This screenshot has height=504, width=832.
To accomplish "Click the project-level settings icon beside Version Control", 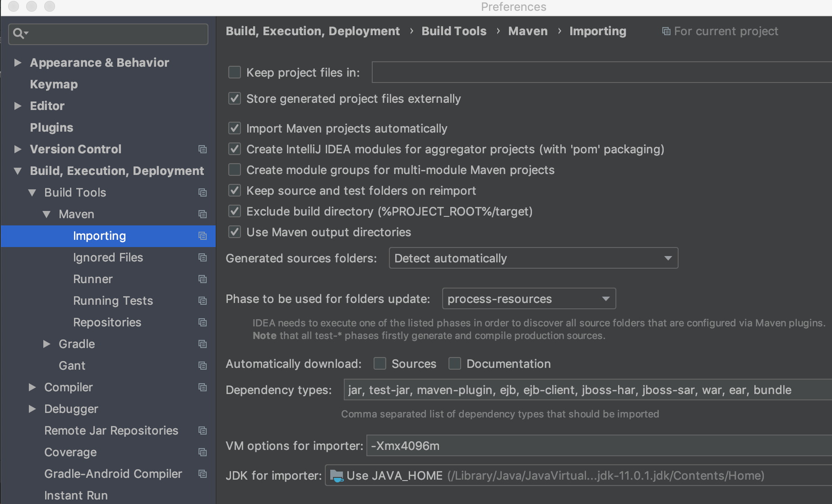I will (x=202, y=149).
